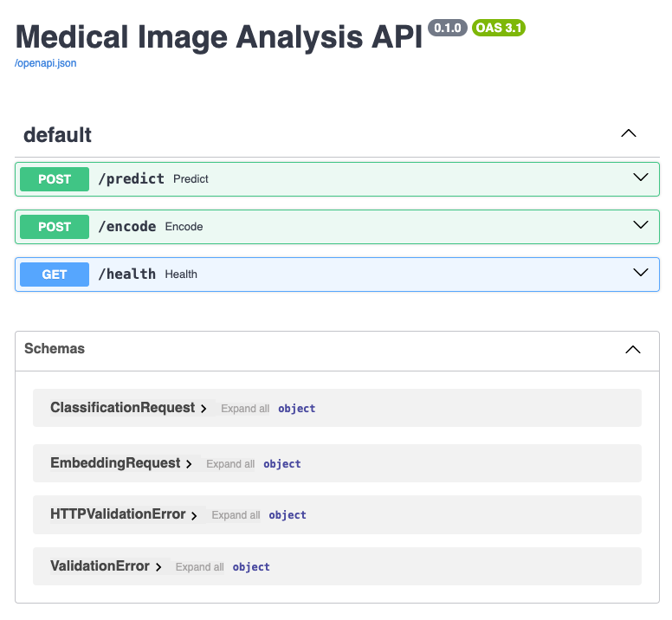672x620 pixels.
Task: Expand the EmbeddingRequest schema chevron
Action: 189,464
